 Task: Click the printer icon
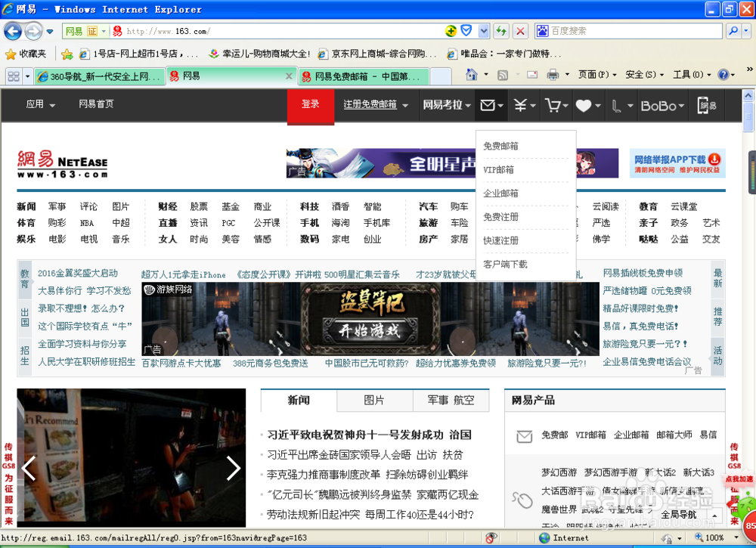point(553,75)
